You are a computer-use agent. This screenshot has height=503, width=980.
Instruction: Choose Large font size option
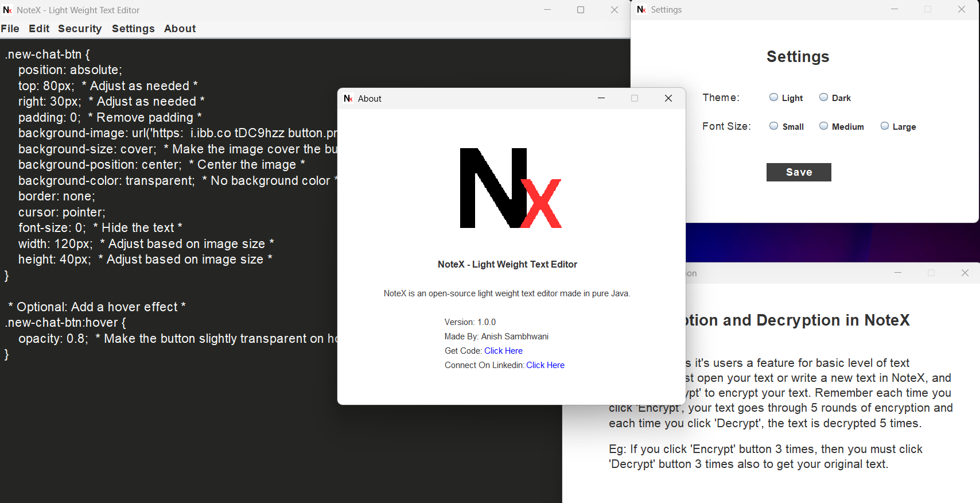point(885,126)
